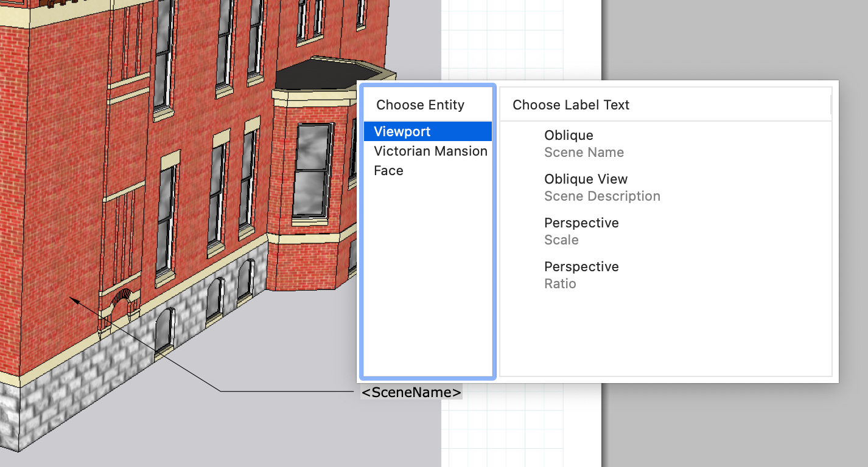Click the "Choose Entity" panel header
Screen dimensions: 868x467
[420, 105]
